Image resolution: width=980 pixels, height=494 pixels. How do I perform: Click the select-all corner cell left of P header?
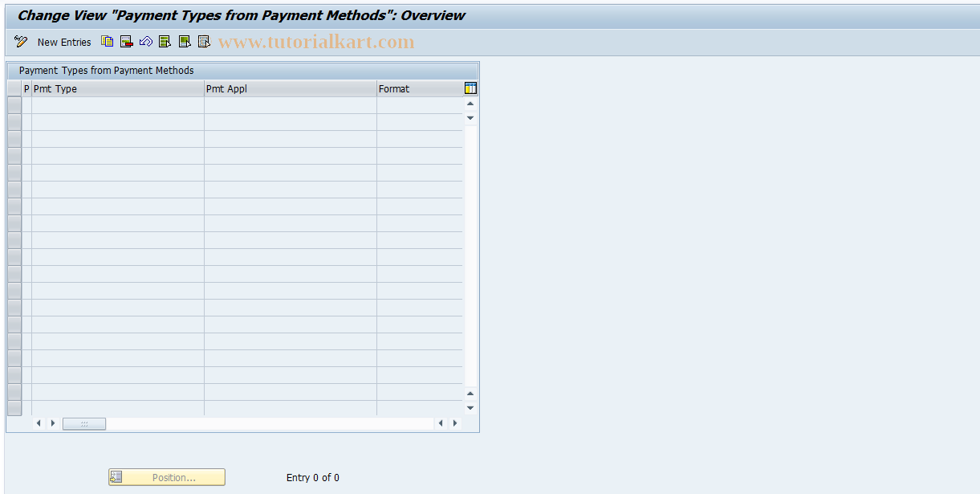coord(14,89)
